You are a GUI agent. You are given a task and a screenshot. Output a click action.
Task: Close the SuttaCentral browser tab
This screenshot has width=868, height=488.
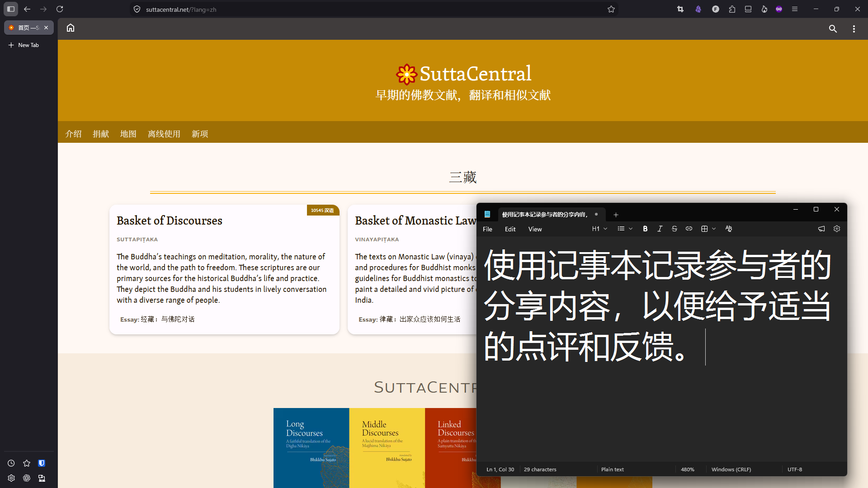(x=46, y=28)
